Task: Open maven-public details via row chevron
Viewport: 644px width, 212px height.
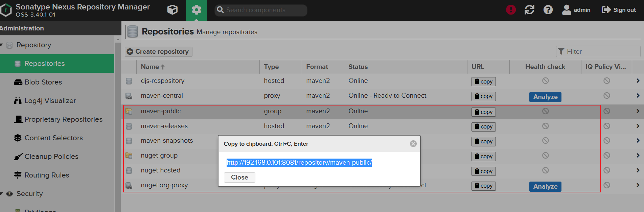Action: pyautogui.click(x=638, y=111)
